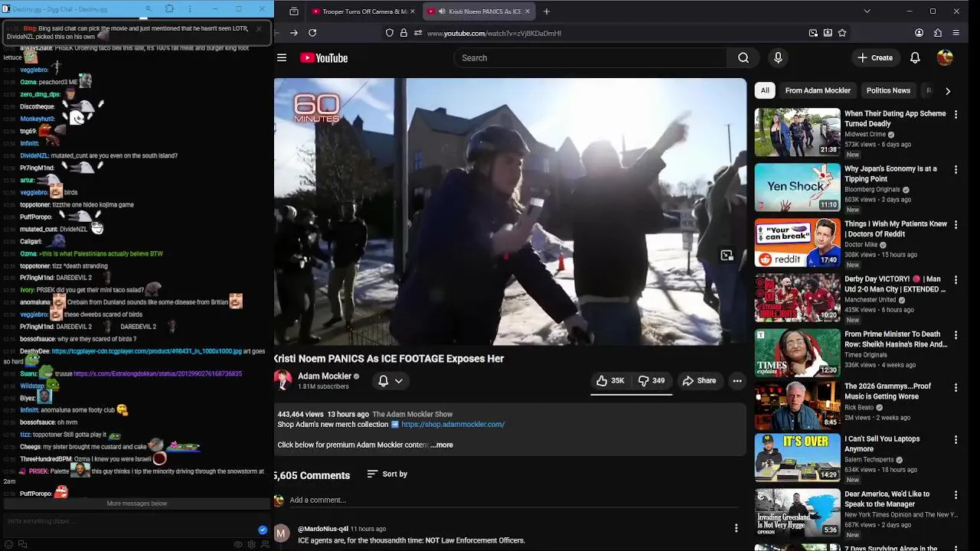This screenshot has width=980, height=551.
Task: Dismiss the pinned Bing message in chat
Action: point(259,28)
